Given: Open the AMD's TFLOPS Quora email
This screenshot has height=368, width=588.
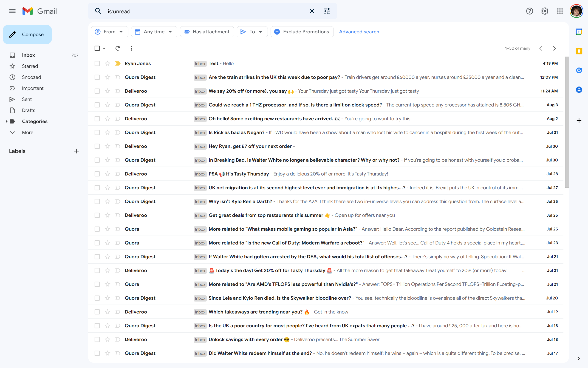Looking at the screenshot, I should [326, 284].
